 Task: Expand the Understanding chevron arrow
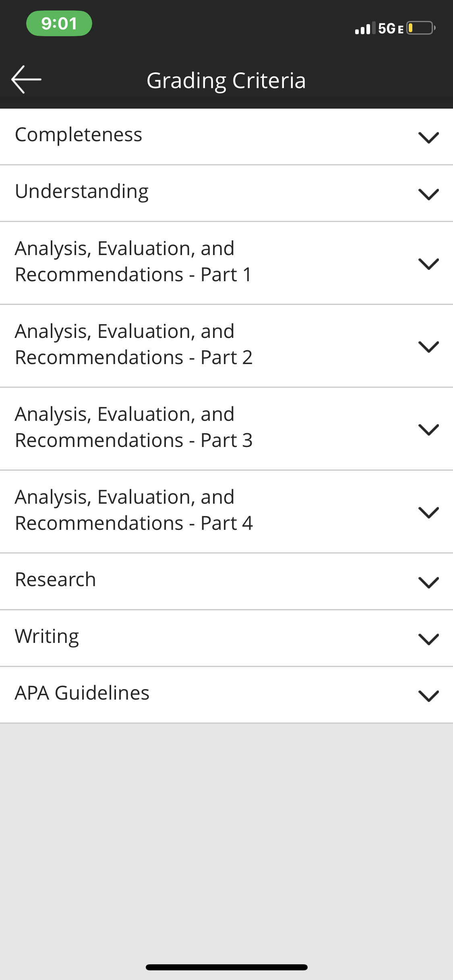tap(428, 194)
